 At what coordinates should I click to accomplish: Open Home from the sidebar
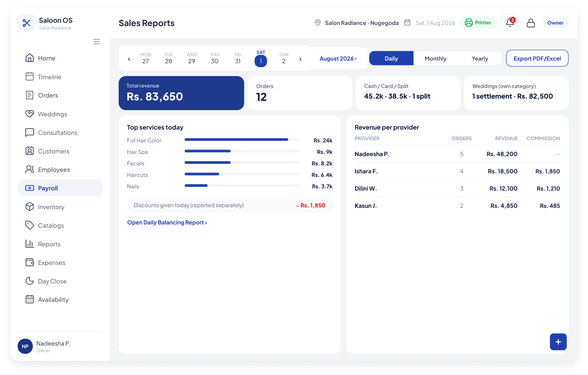(x=60, y=58)
